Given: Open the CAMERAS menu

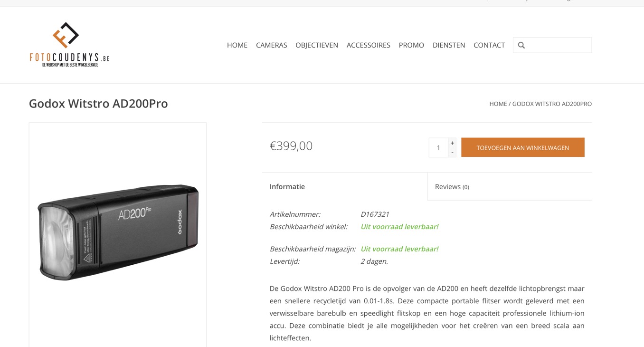Looking at the screenshot, I should pos(272,45).
